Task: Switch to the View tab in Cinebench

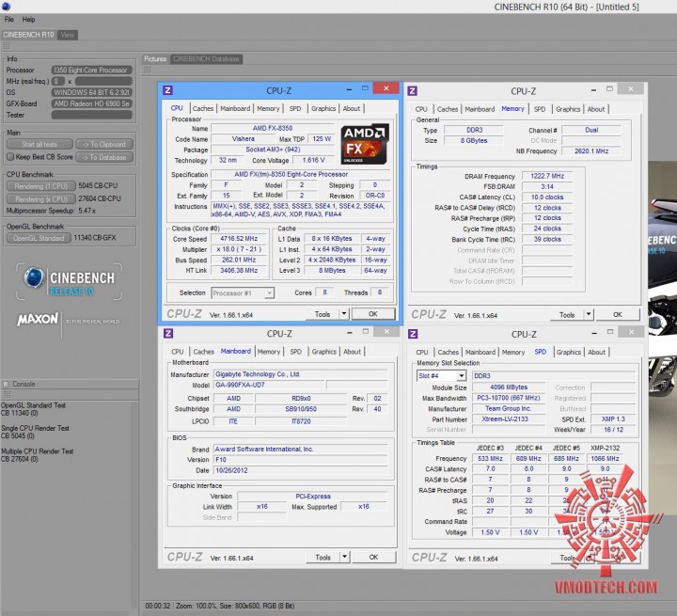Action: [x=68, y=35]
